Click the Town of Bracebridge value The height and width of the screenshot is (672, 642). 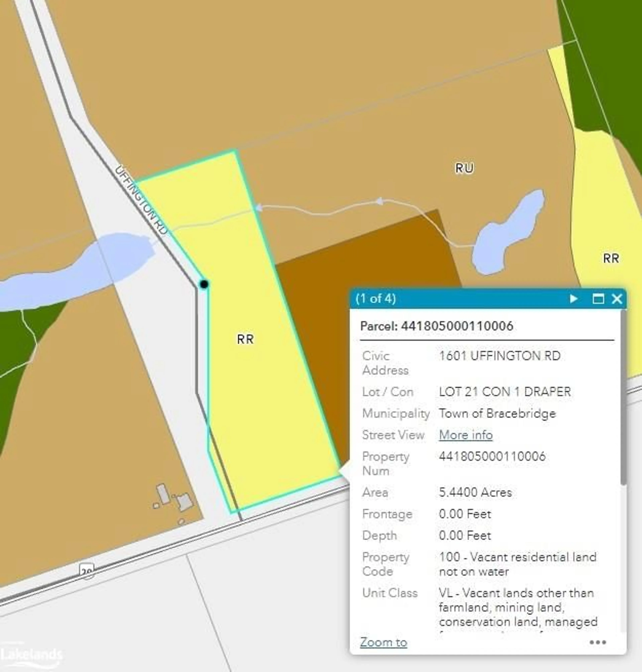(497, 413)
